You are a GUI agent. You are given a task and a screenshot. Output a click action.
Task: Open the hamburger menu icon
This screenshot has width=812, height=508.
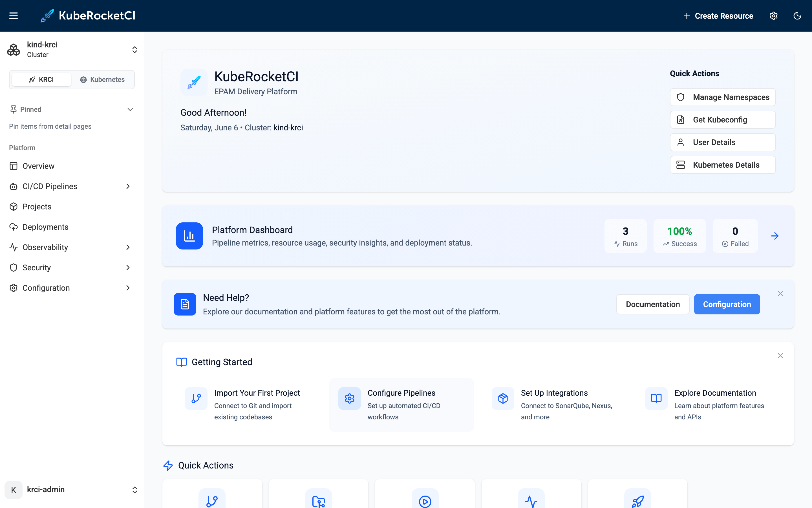(14, 16)
